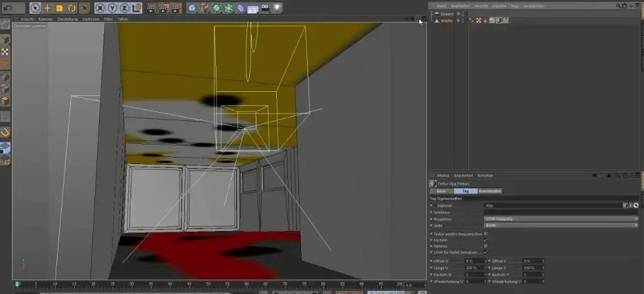This screenshot has width=644, height=294.
Task: Toggle Y axis lock
Action: [x=113, y=8]
